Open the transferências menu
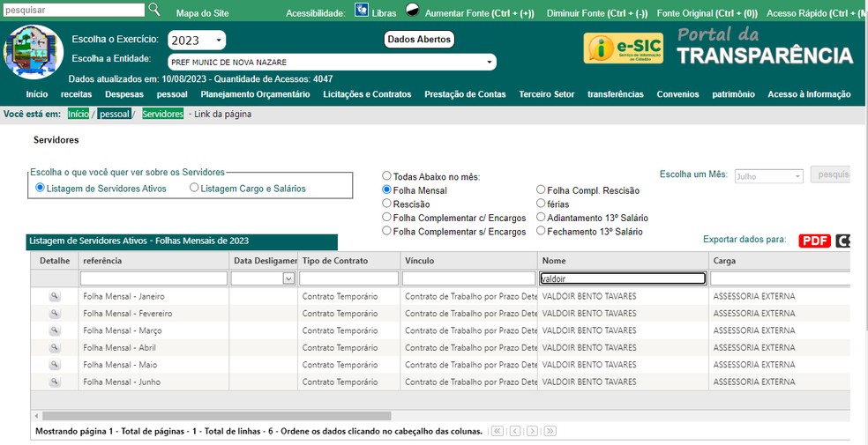Screen dimensions: 868x445 616,94
